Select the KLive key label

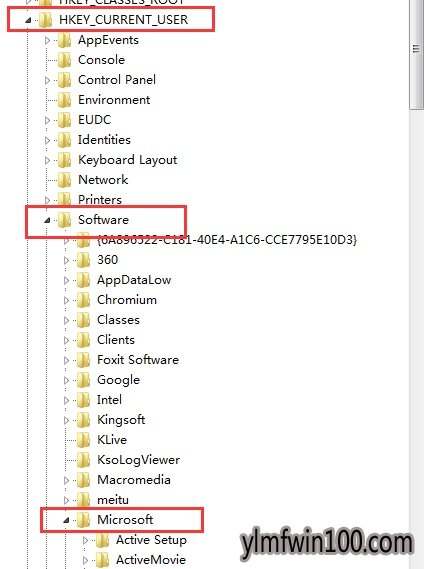pyautogui.click(x=112, y=440)
